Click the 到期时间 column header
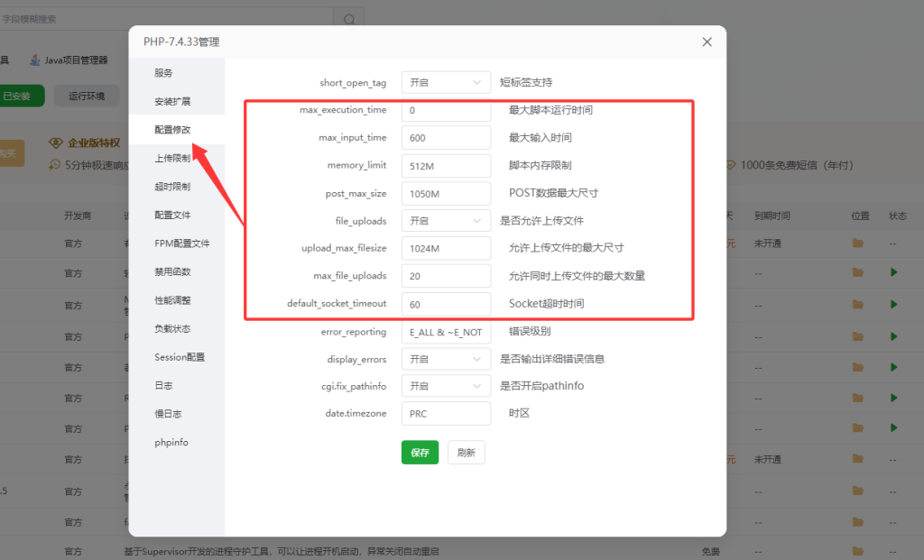Screen dimensions: 924x560 (x=772, y=216)
